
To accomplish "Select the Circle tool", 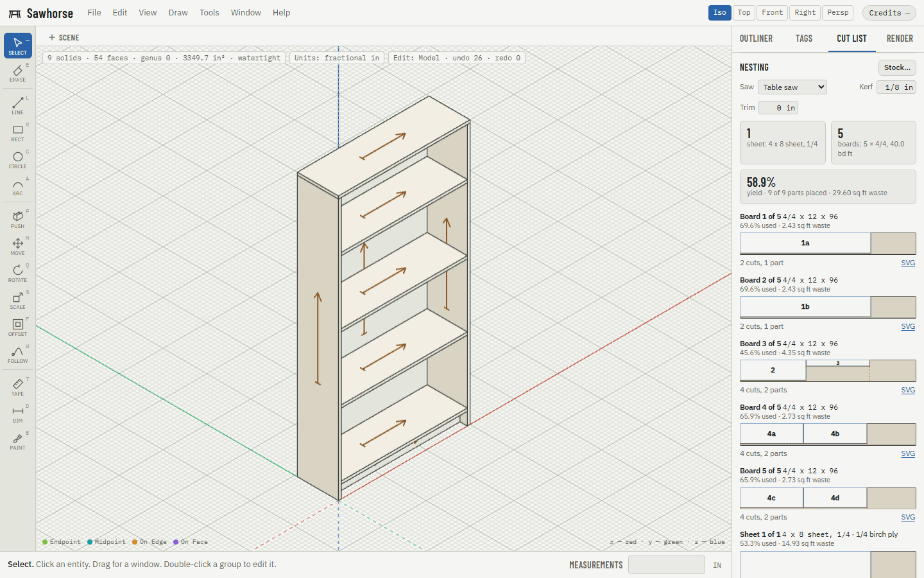I will [17, 159].
